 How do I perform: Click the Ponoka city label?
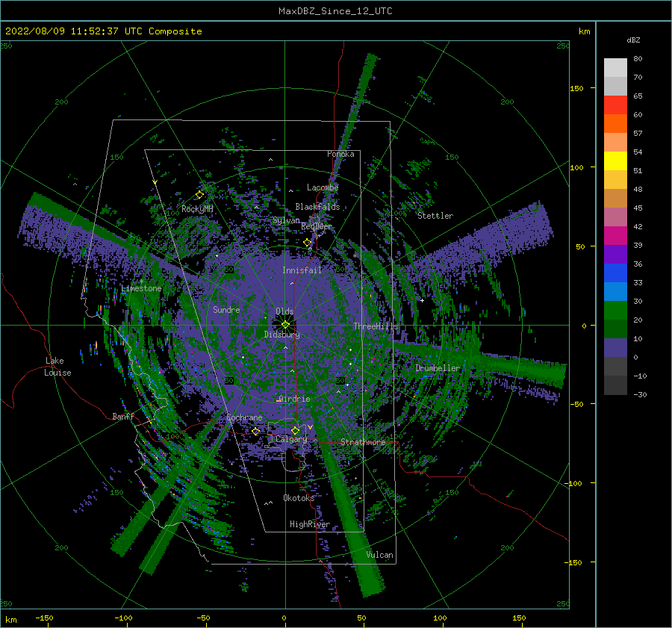coord(340,154)
